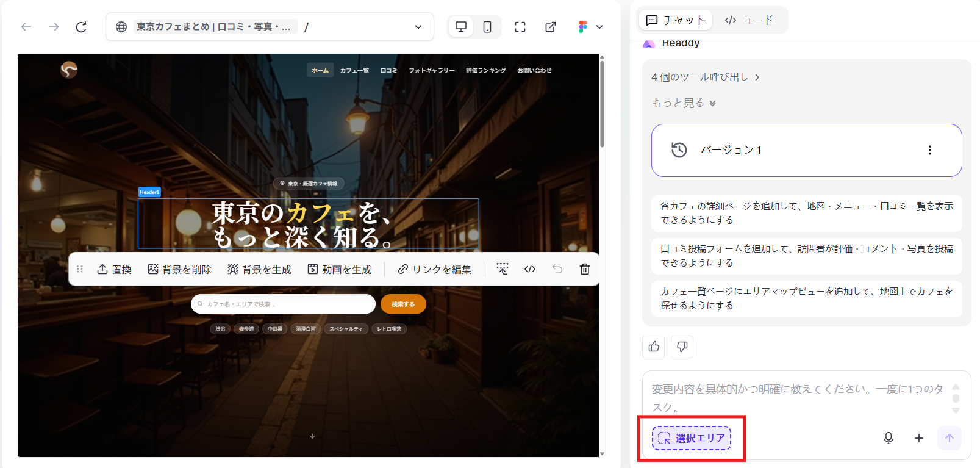Open code view from floating toolbar
This screenshot has width=980, height=468.
(x=530, y=269)
